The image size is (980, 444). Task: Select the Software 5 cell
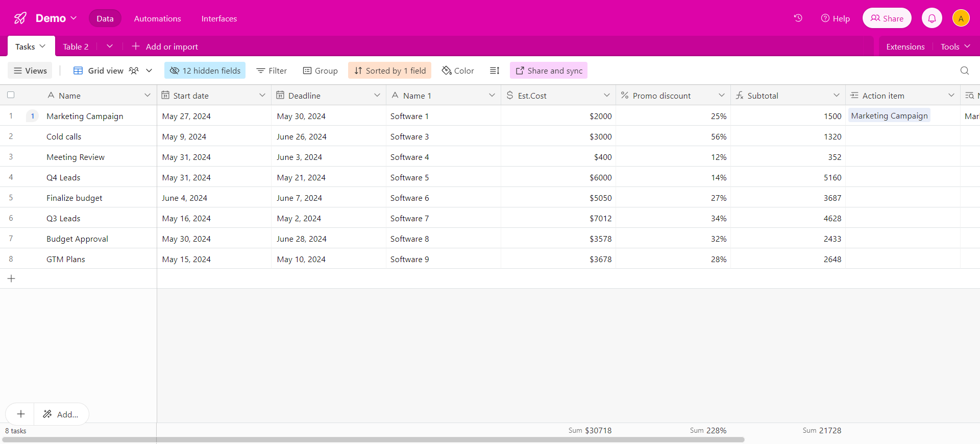(x=444, y=177)
